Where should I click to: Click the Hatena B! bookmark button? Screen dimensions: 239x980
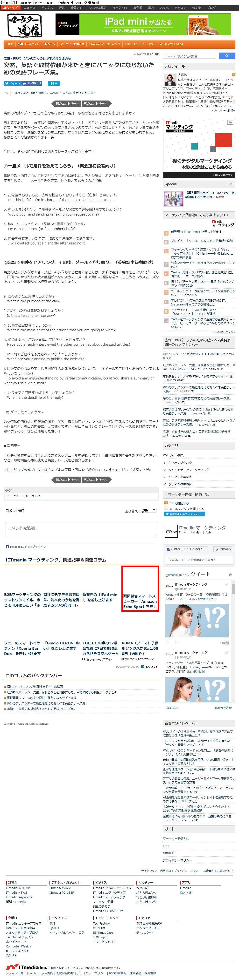coord(53,83)
